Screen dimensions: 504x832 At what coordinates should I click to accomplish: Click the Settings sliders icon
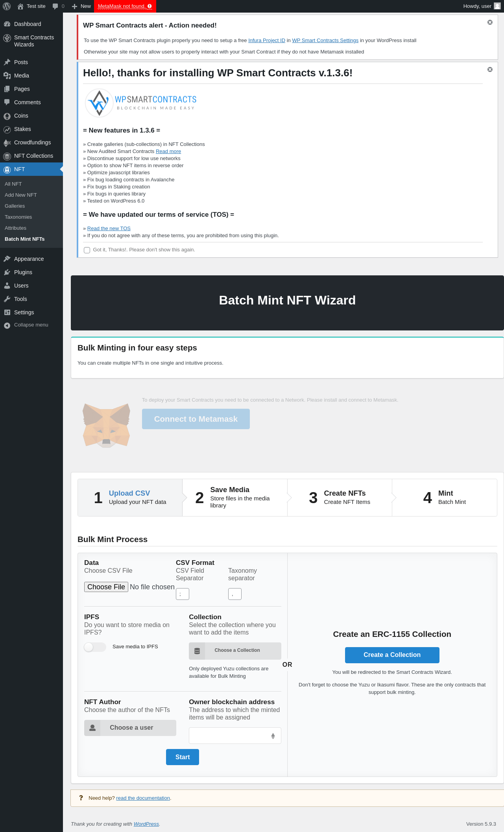tap(7, 312)
